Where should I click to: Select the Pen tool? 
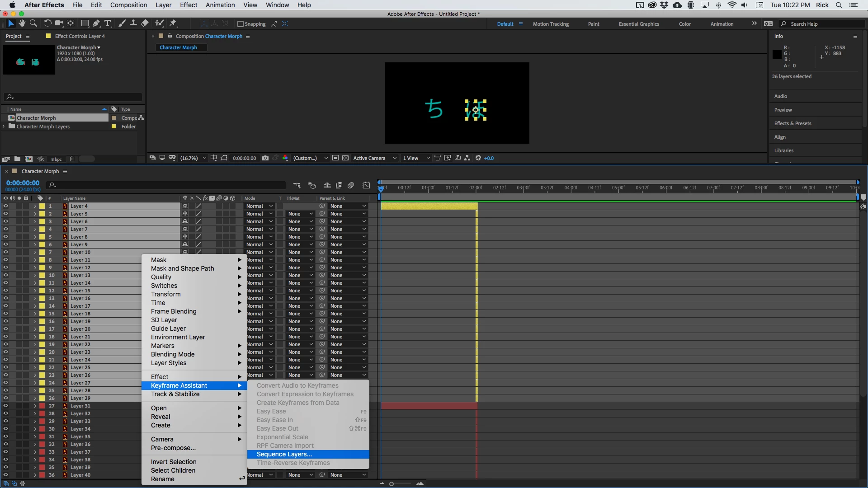pos(96,23)
